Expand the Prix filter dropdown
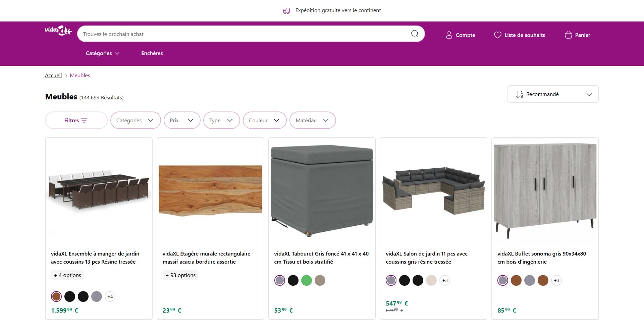 [x=182, y=120]
